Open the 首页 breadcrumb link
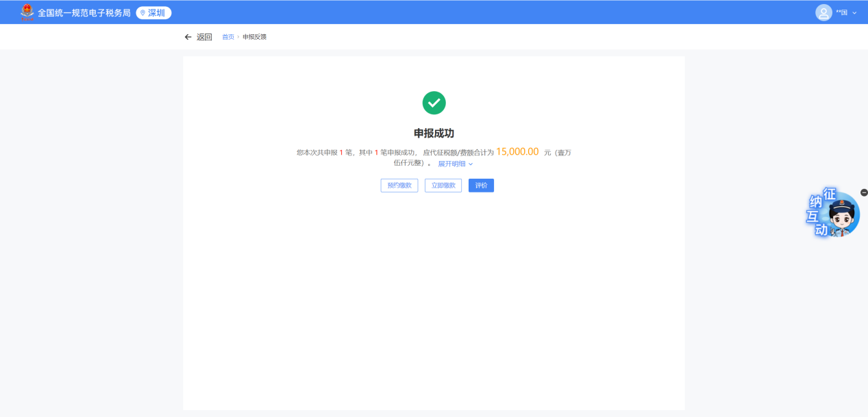Viewport: 868px width, 417px height. pos(228,37)
